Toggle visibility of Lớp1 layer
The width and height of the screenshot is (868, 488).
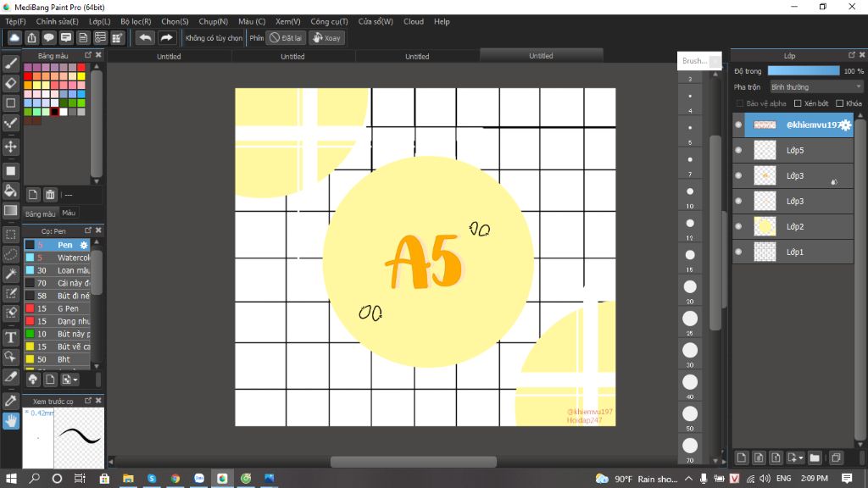(x=738, y=252)
